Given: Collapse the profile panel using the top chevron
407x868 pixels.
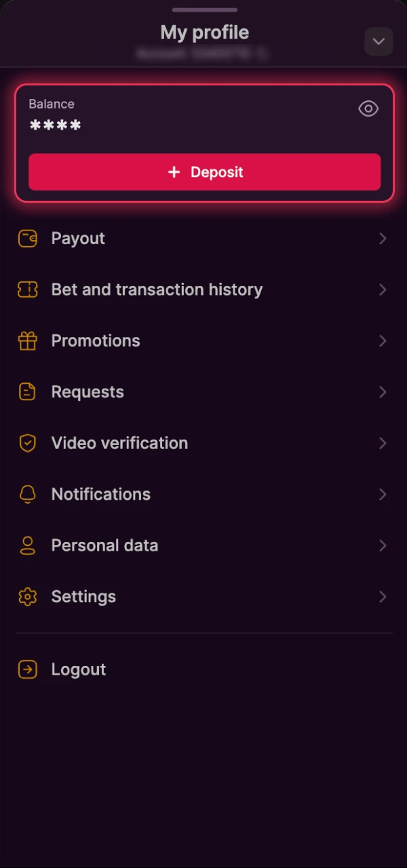Looking at the screenshot, I should click(x=379, y=41).
